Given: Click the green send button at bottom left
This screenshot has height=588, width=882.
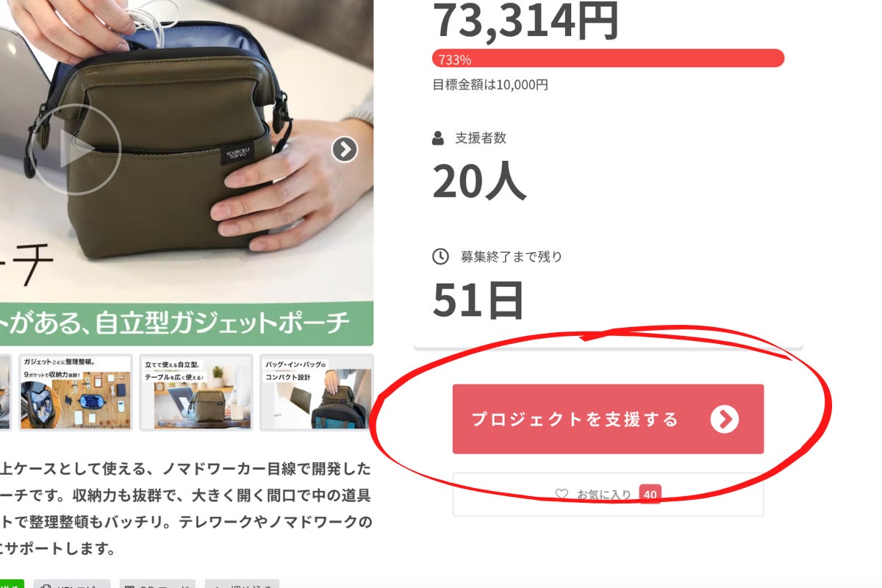Looking at the screenshot, I should click(12, 584).
